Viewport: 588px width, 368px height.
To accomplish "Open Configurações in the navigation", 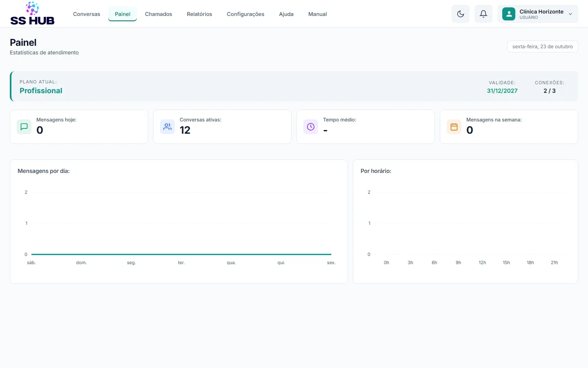I will pyautogui.click(x=245, y=14).
